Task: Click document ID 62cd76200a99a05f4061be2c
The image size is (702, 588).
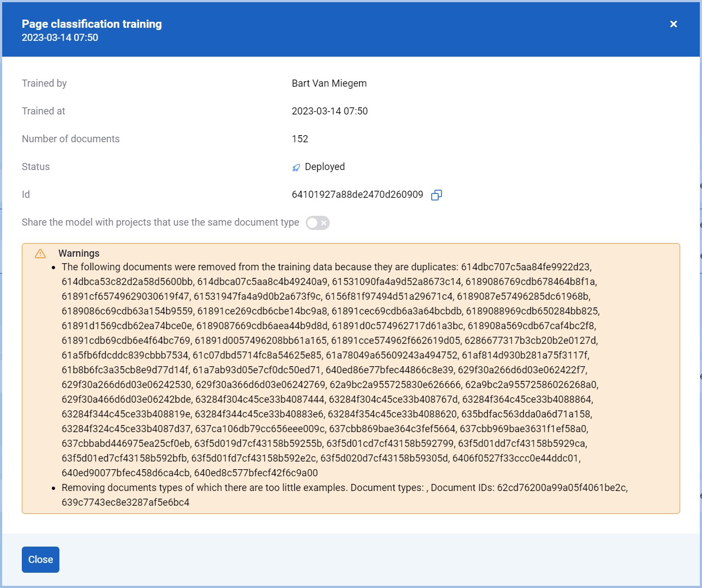Action: pos(561,488)
